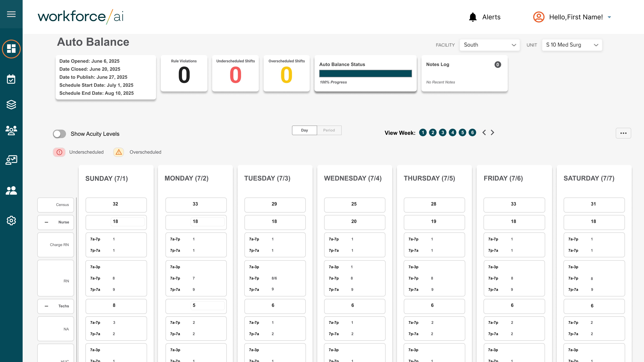Open the Unit S 10 Med Surg dropdown
Viewport: 644px width, 362px height.
click(572, 45)
